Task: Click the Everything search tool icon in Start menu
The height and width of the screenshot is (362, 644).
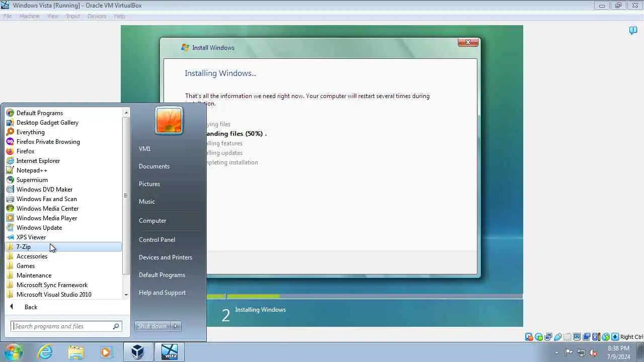Action: click(10, 132)
